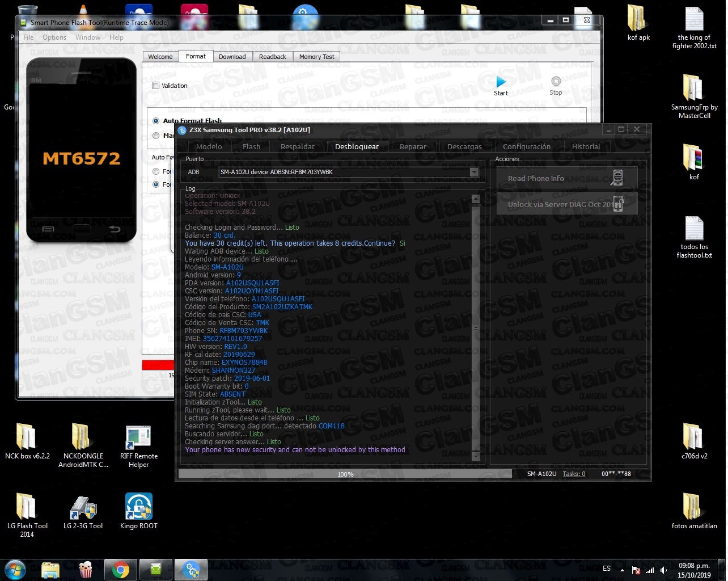Open the king of fighter 2002.txt file

pyautogui.click(x=694, y=27)
